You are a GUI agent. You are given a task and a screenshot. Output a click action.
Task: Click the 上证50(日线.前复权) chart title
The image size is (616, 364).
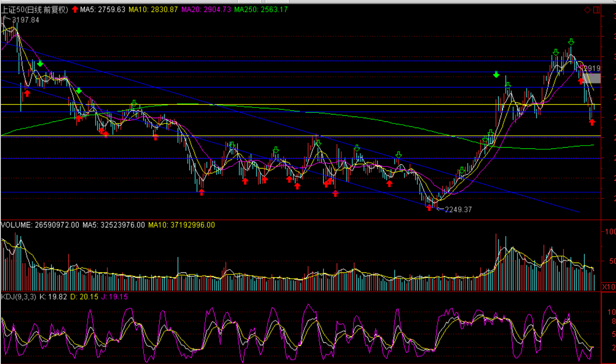pos(35,9)
